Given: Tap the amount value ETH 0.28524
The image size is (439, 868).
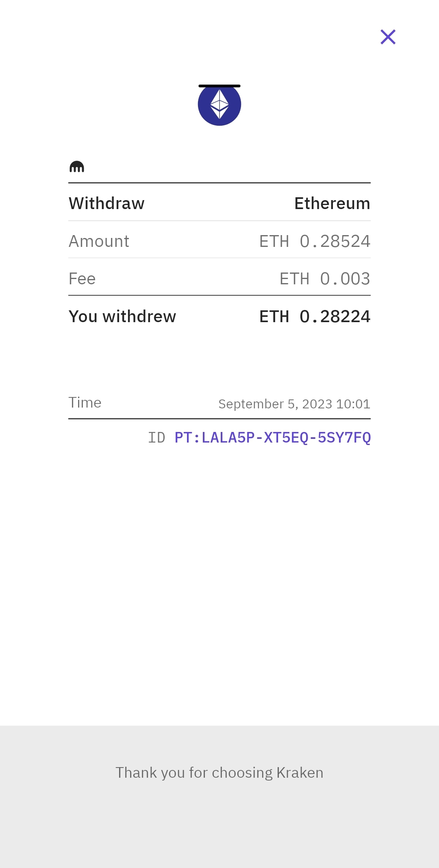Looking at the screenshot, I should click(x=315, y=241).
